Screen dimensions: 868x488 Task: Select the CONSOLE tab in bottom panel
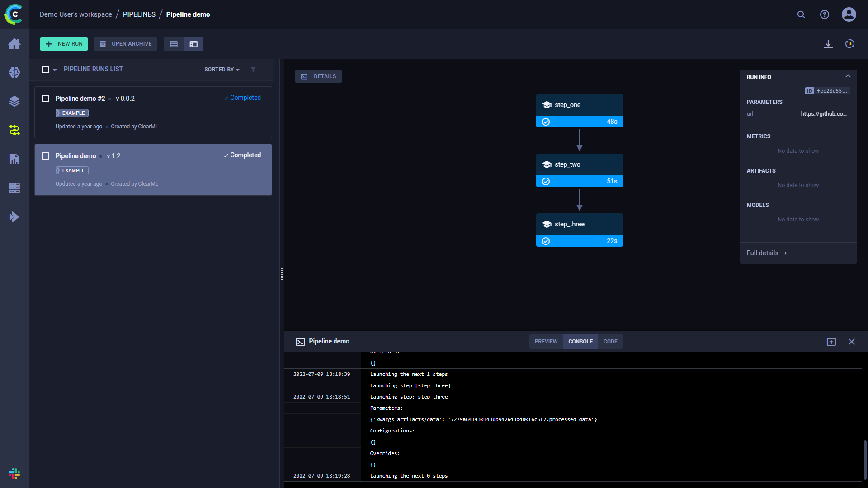[x=580, y=342]
